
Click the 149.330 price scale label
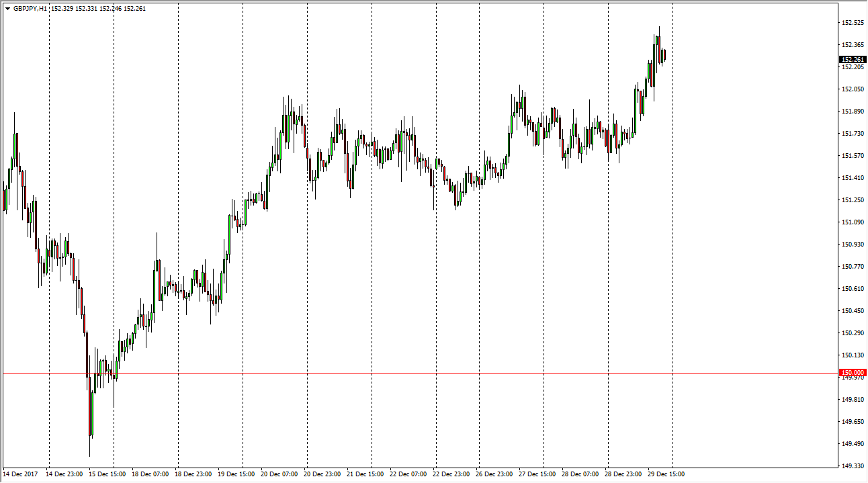851,466
